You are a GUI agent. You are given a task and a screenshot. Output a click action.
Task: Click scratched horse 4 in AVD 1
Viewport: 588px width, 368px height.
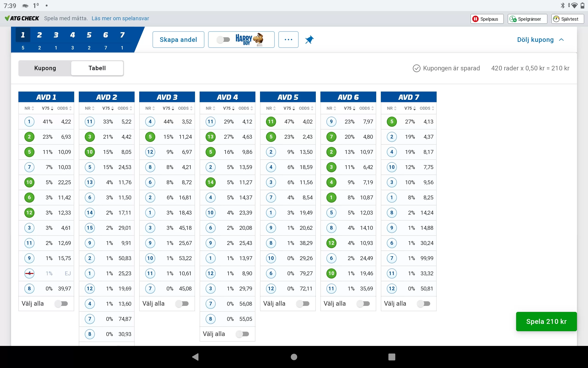pos(29,273)
